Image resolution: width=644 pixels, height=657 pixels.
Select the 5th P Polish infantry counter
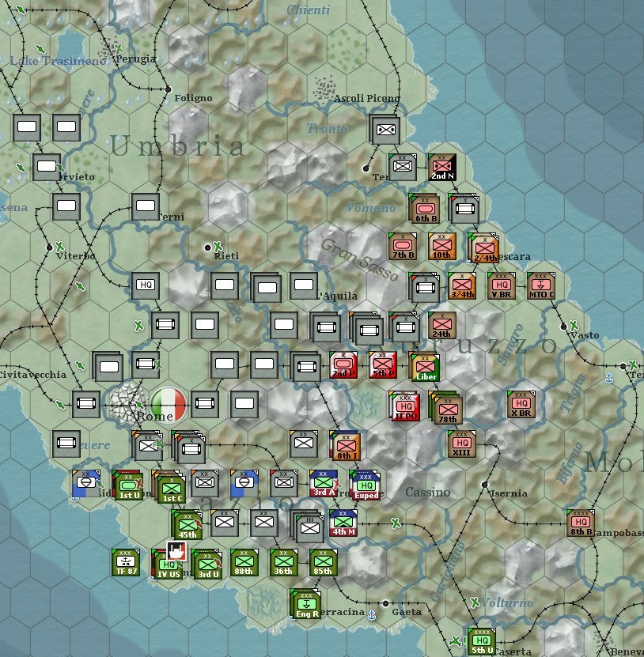coord(383,364)
